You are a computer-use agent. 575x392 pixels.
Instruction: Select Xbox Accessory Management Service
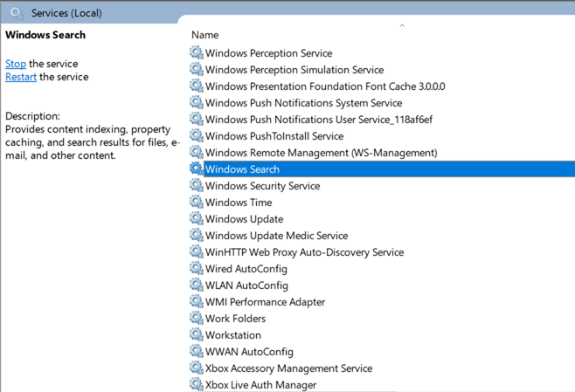(288, 368)
